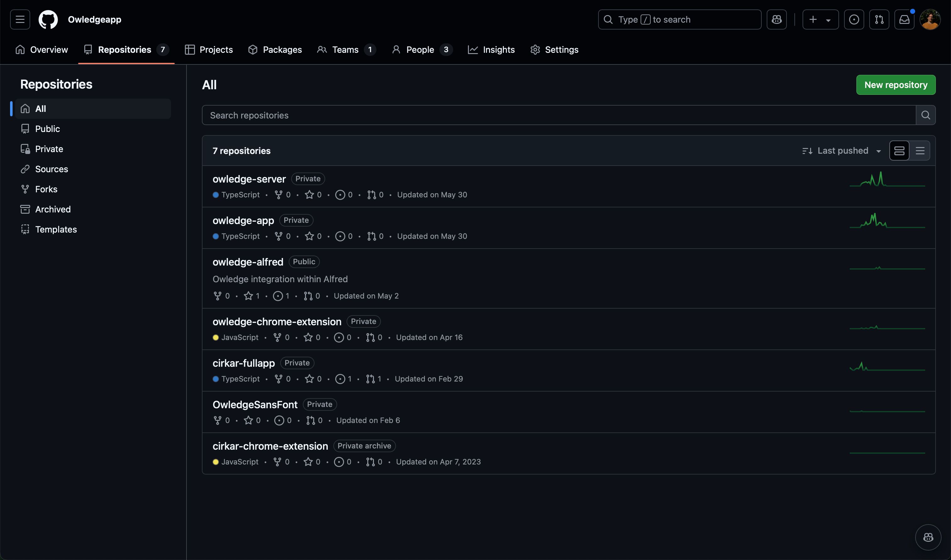Click the star icon on cirkar-fullapp

click(308, 379)
